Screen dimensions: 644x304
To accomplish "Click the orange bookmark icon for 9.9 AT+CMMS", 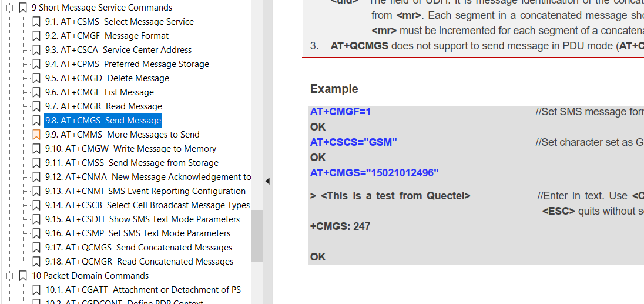I will coord(36,135).
